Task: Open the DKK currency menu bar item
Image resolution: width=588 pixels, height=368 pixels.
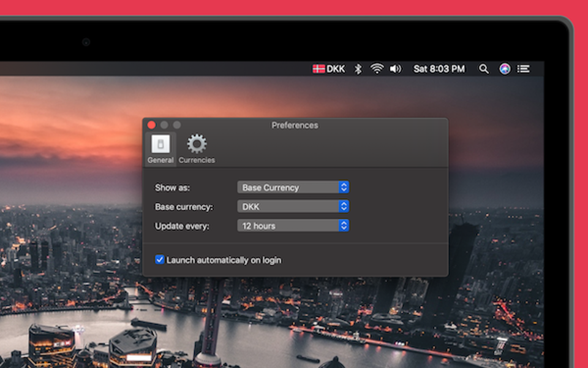Action: pyautogui.click(x=329, y=69)
